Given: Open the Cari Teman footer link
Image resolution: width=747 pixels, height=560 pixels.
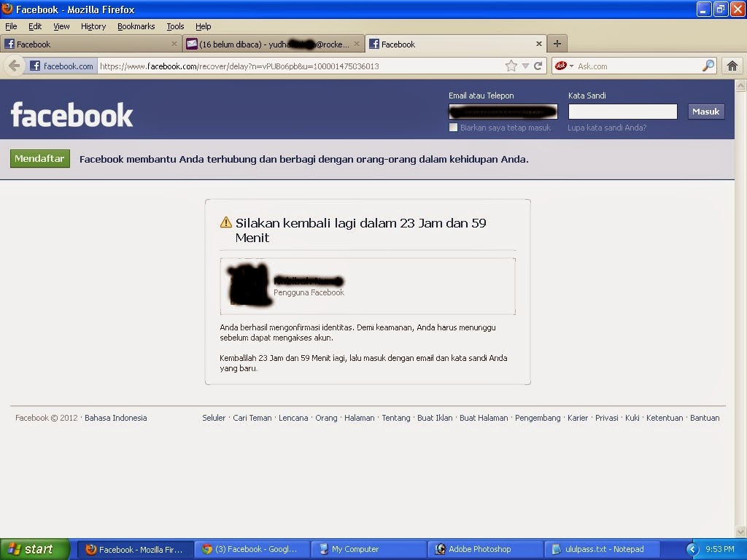Looking at the screenshot, I should coord(252,418).
